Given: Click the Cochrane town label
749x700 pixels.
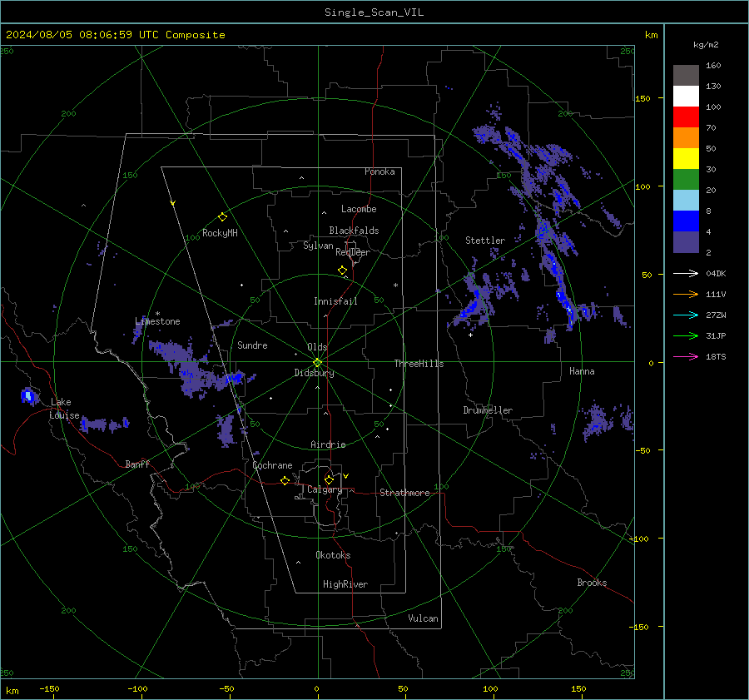Looking at the screenshot, I should click(272, 465).
